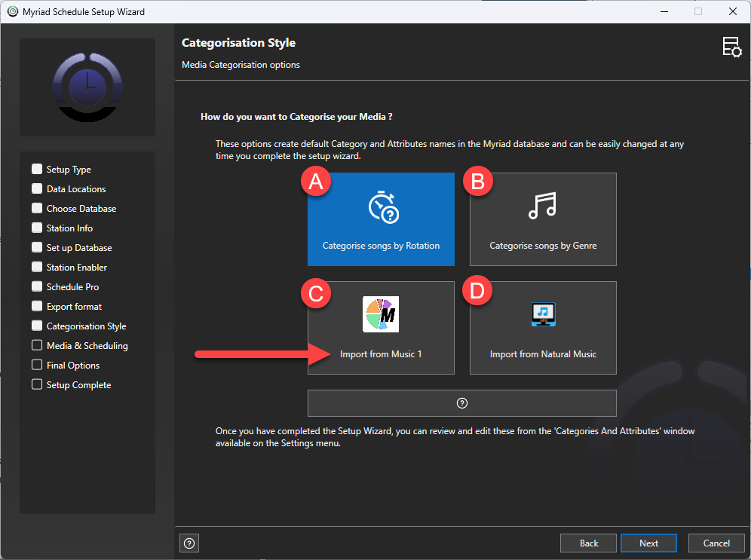Screen dimensions: 751x560
Task: Click Schedule Pro label in sidebar
Action: coord(73,287)
